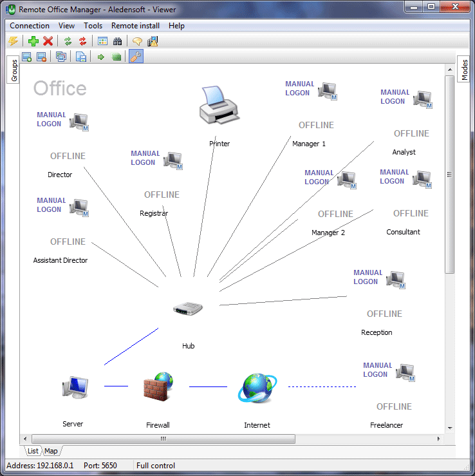Click the horizontal scrollbar thumb
Image resolution: width=475 pixels, height=476 pixels.
[x=163, y=439]
